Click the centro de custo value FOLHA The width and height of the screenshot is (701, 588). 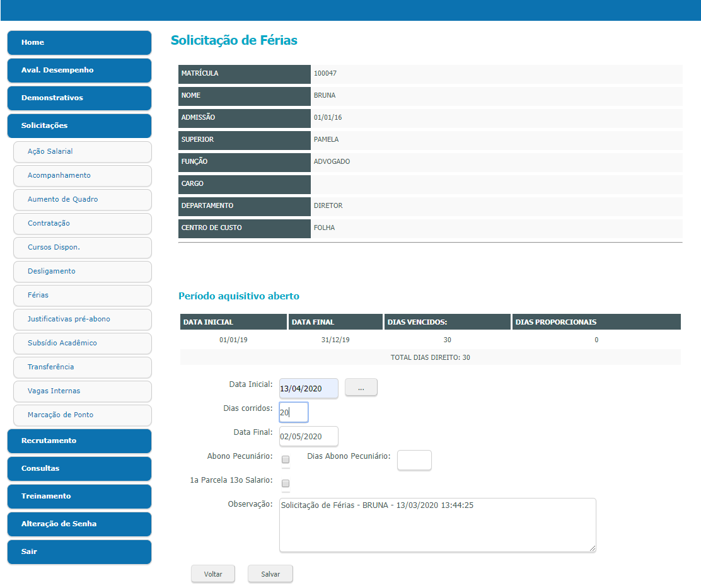[324, 228]
